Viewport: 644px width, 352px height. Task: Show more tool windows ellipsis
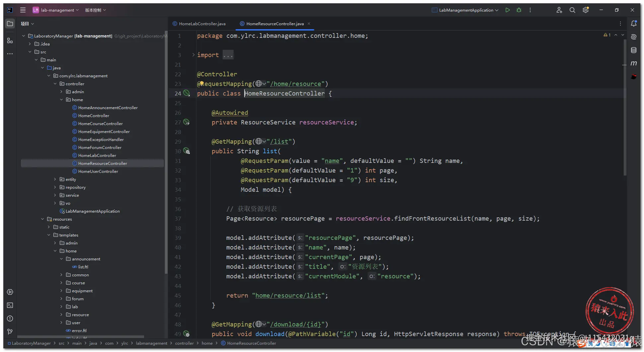(x=10, y=53)
